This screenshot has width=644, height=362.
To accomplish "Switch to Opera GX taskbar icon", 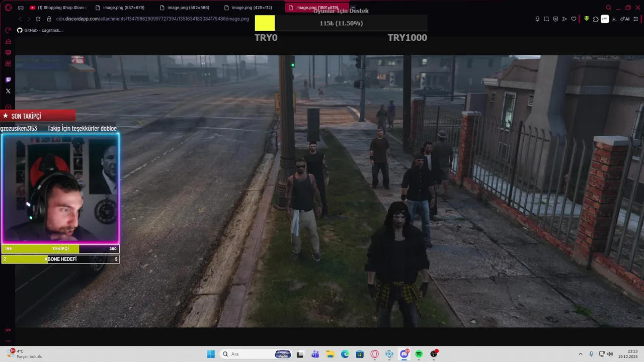I will (375, 354).
